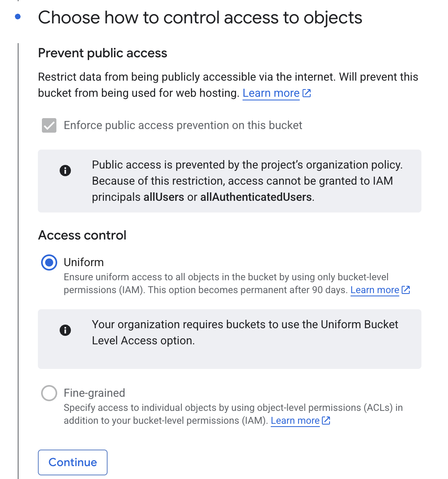Follow Learn more link for Uniform access
448x479 pixels.
pyautogui.click(x=375, y=290)
